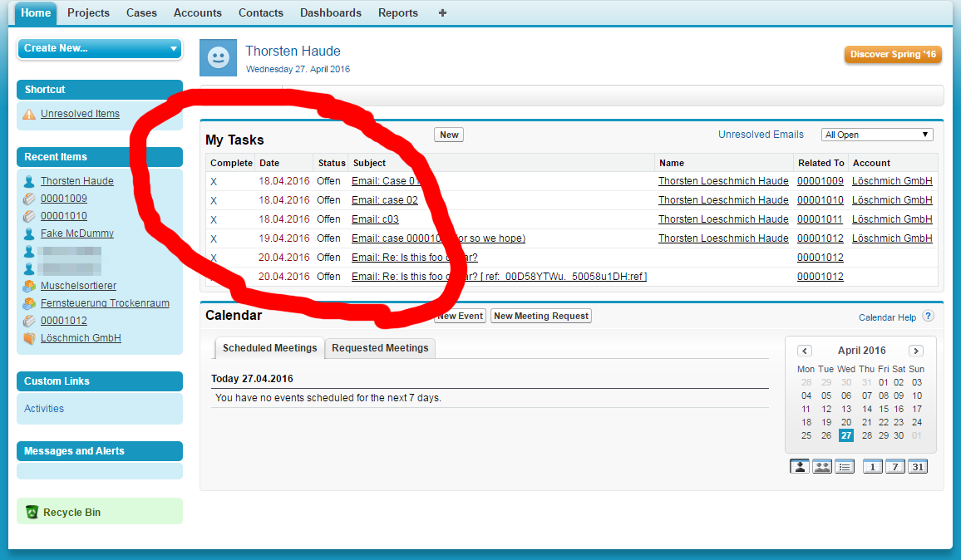This screenshot has height=560, width=961.
Task: Open recent case 00001009 in sidebar
Action: click(64, 199)
